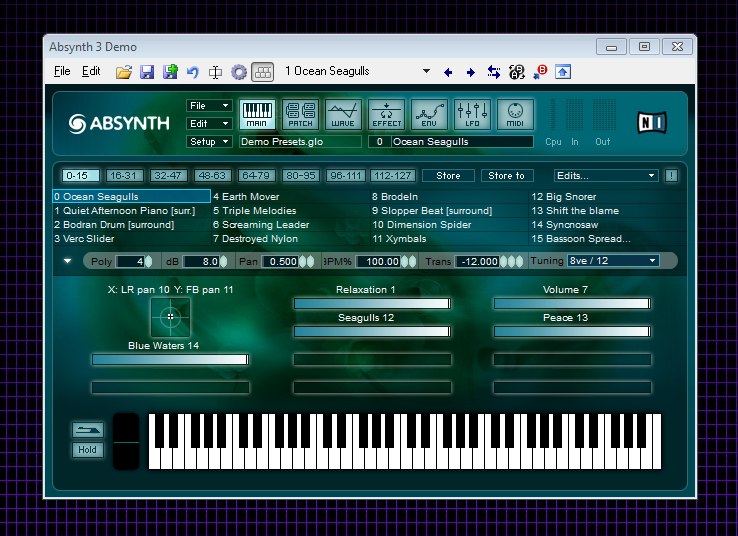This screenshot has width=738, height=536.
Task: Click the Main keyboard page icon
Action: [x=257, y=115]
